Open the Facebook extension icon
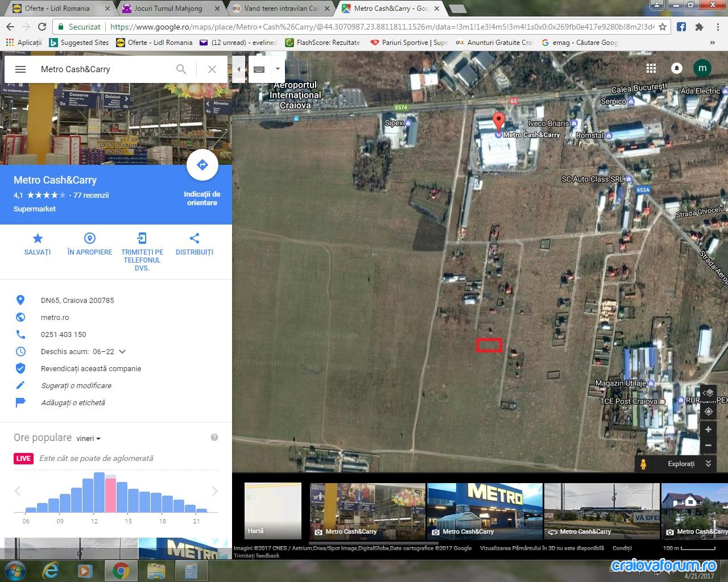The height and width of the screenshot is (582, 728). pos(681,27)
